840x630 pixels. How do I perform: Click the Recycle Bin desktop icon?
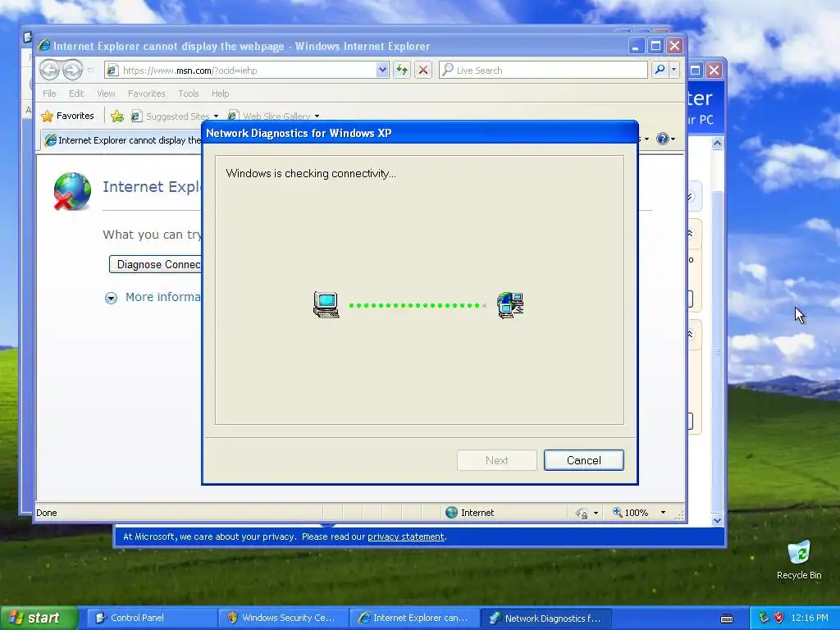[x=799, y=559]
